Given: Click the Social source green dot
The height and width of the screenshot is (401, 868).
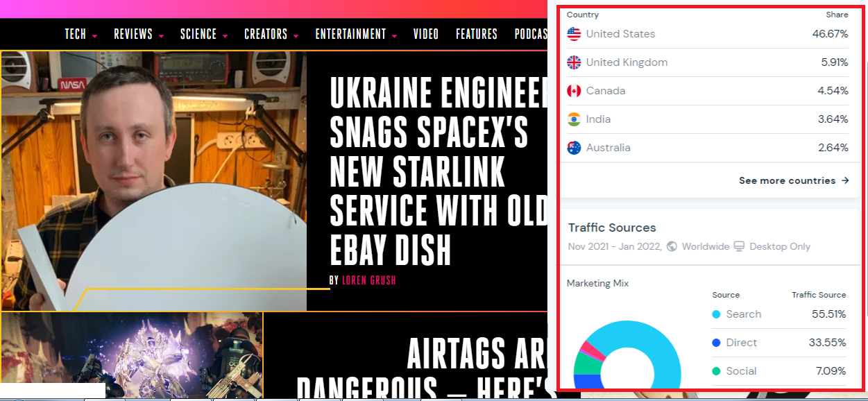Looking at the screenshot, I should tap(717, 371).
